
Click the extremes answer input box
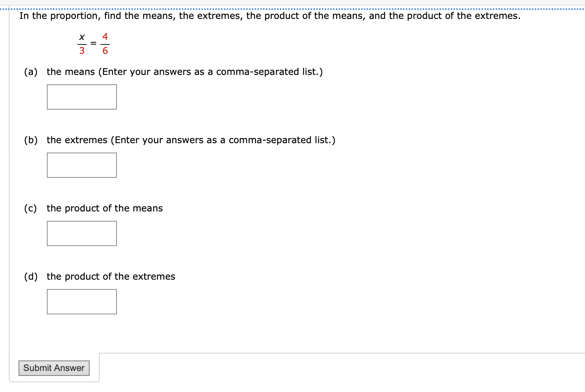[x=82, y=165]
